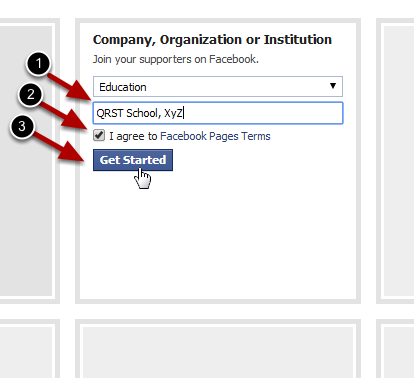Select the bottom center gray page-type tile

[218, 349]
